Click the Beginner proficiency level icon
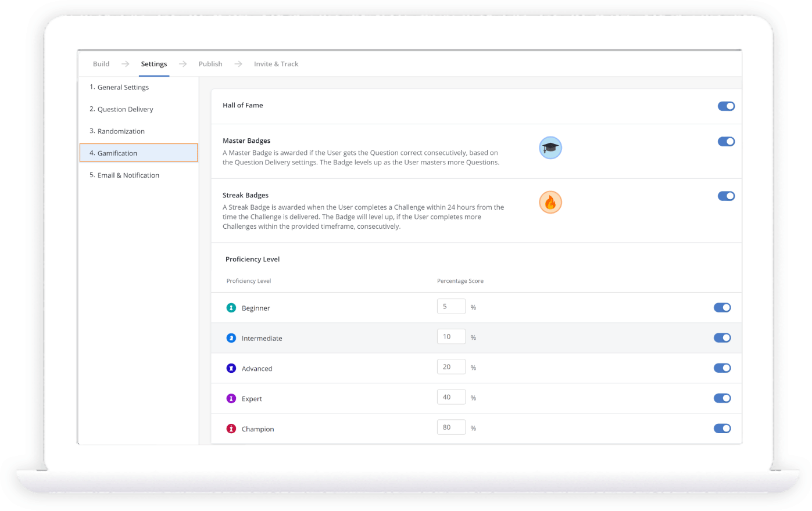812x511 pixels. click(x=231, y=308)
